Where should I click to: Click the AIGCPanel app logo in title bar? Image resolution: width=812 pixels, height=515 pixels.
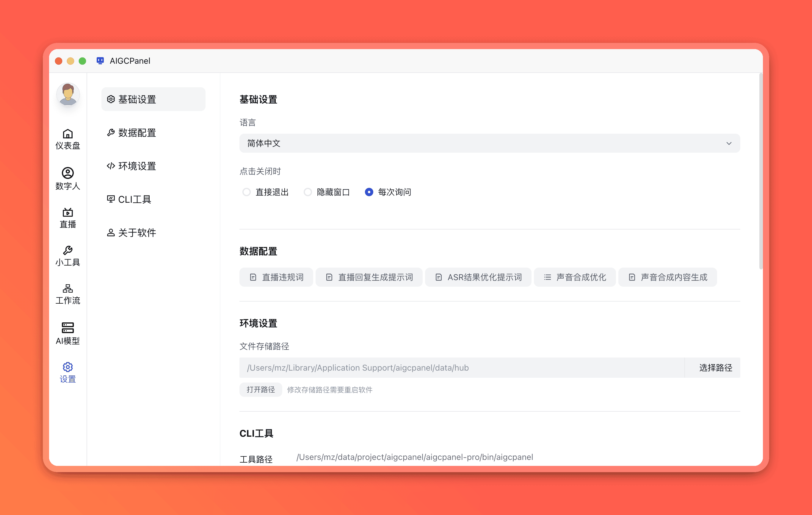[100, 61]
